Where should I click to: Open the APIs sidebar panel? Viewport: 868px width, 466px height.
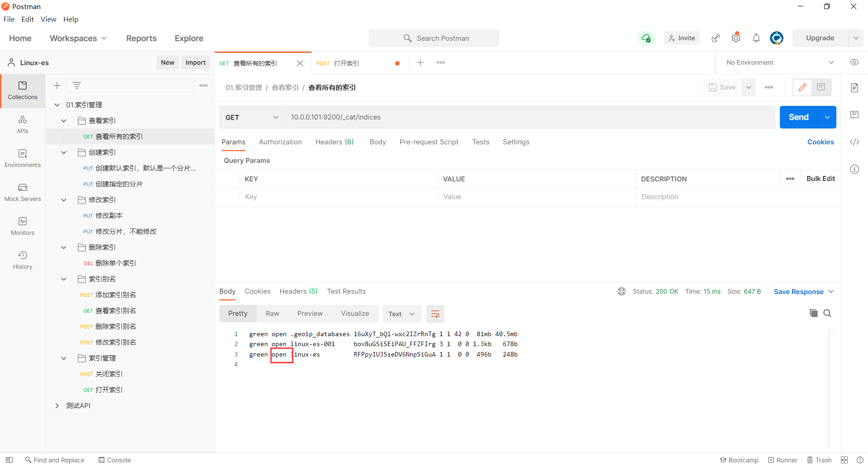[x=23, y=124]
